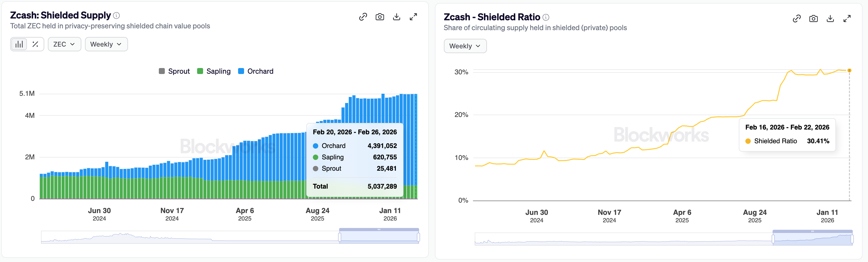Expand Shielded Supply chart to fullscreen

pyautogui.click(x=413, y=17)
